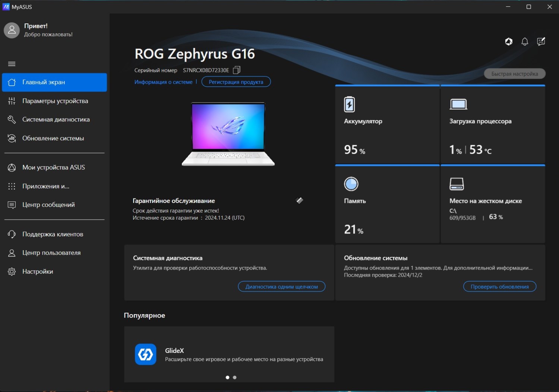
Task: Click serial number S7NRCX08D72330E
Action: pyautogui.click(x=206, y=70)
